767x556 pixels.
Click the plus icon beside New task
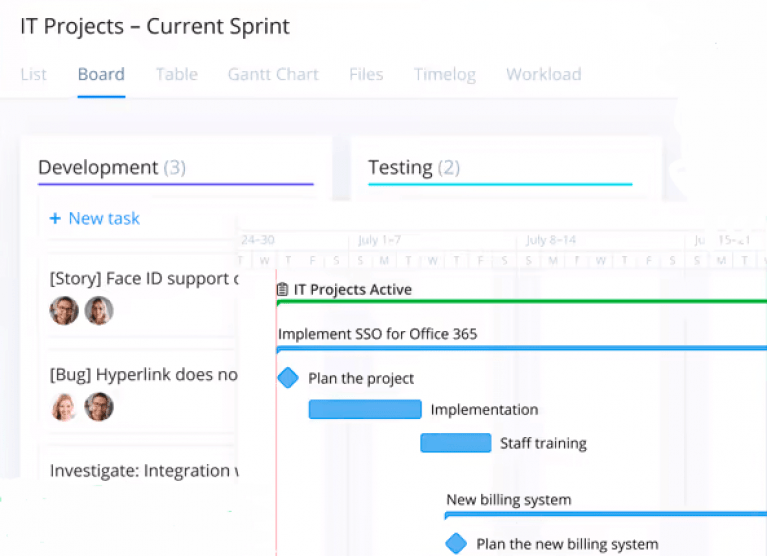[55, 219]
